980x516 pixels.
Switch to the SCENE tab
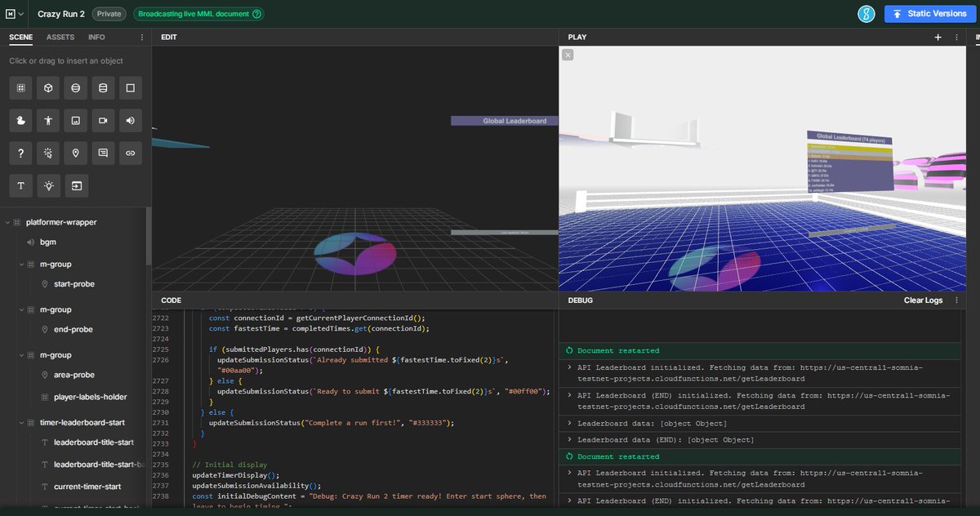coord(21,38)
